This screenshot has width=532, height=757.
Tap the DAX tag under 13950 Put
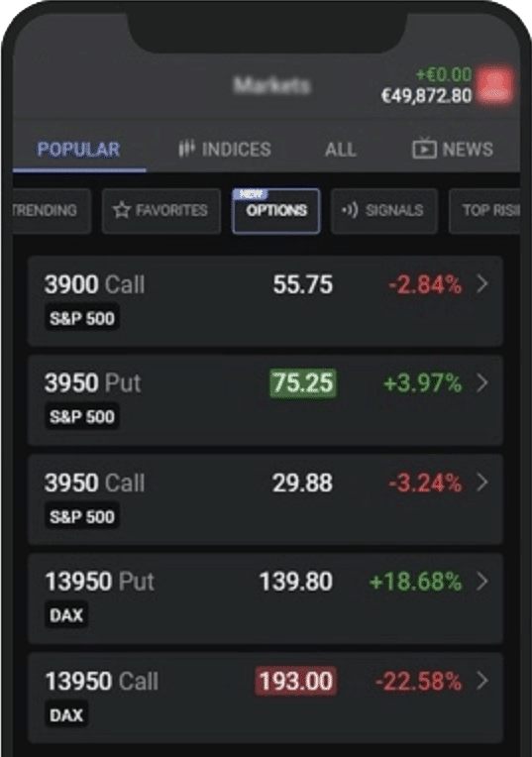click(66, 615)
